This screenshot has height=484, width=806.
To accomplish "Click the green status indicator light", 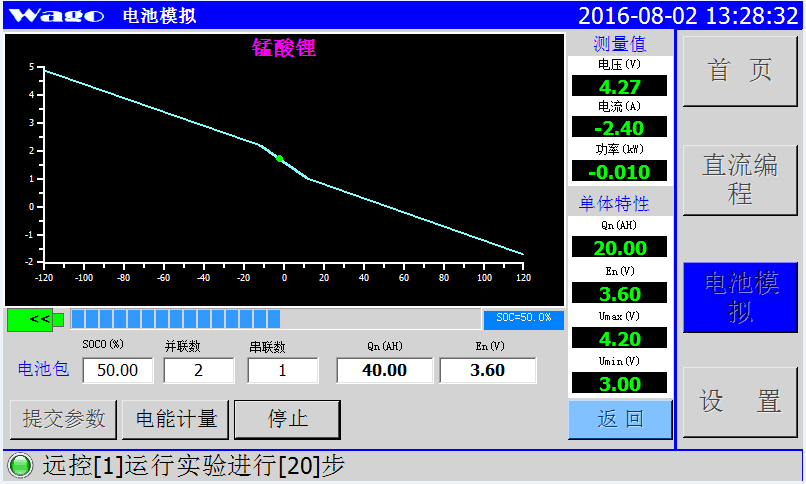I will (18, 466).
